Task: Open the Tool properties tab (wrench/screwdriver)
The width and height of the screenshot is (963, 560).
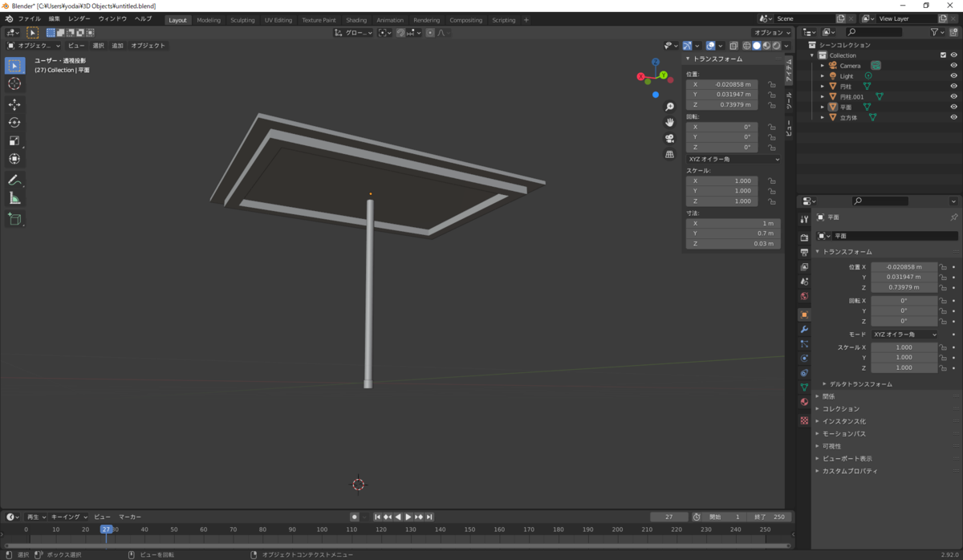Action: pos(804,219)
